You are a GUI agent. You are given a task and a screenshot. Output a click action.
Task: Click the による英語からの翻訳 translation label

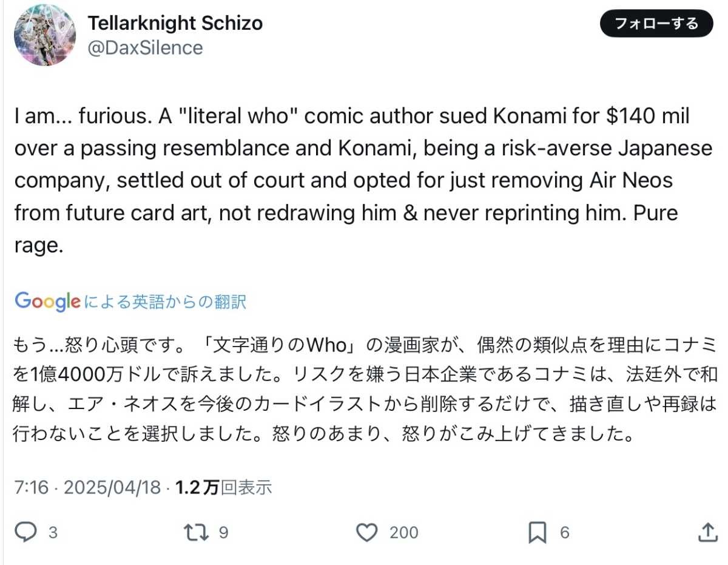164,302
